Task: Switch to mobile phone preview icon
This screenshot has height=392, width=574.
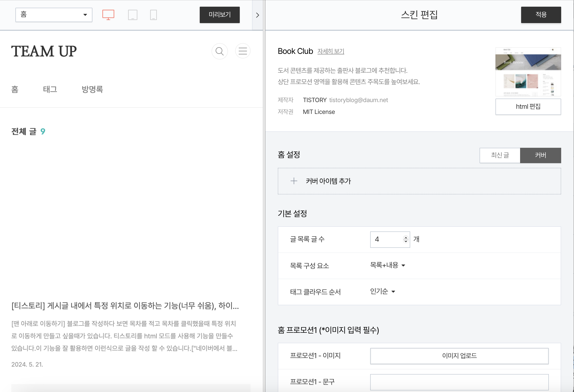Action: pyautogui.click(x=153, y=15)
